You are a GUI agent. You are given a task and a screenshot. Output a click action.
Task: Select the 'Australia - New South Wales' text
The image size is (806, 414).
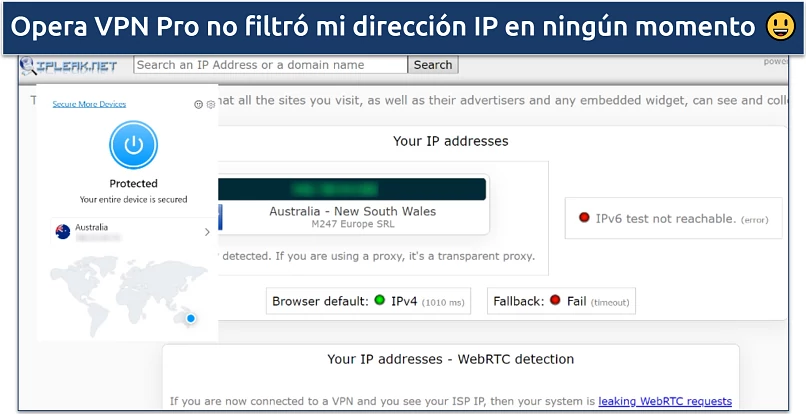click(x=353, y=211)
